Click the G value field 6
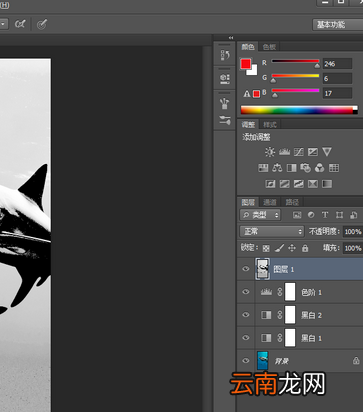Image resolution: width=363 pixels, height=412 pixels. tap(337, 78)
